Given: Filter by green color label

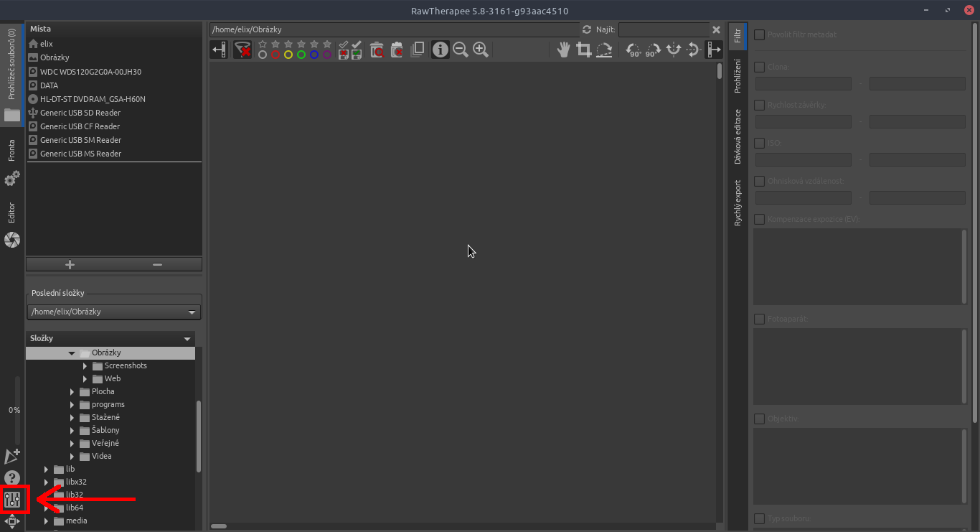Looking at the screenshot, I should 301,55.
